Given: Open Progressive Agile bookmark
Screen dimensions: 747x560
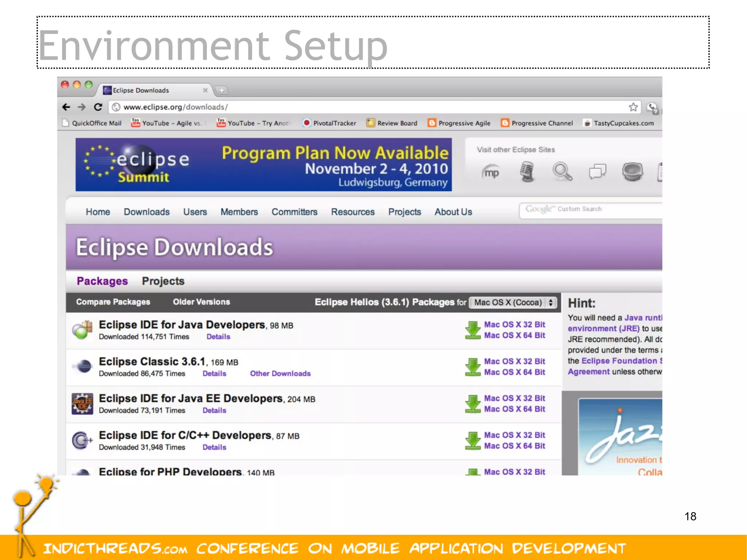Looking at the screenshot, I should pyautogui.click(x=460, y=123).
